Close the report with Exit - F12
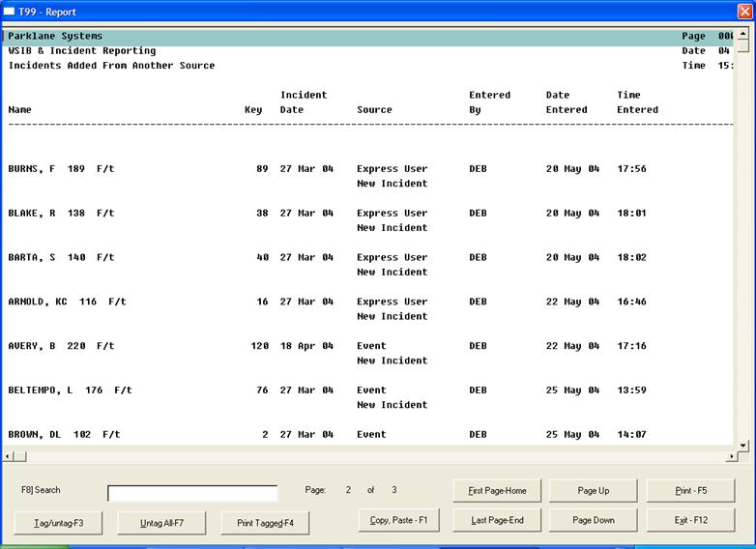This screenshot has width=756, height=549. tap(690, 521)
